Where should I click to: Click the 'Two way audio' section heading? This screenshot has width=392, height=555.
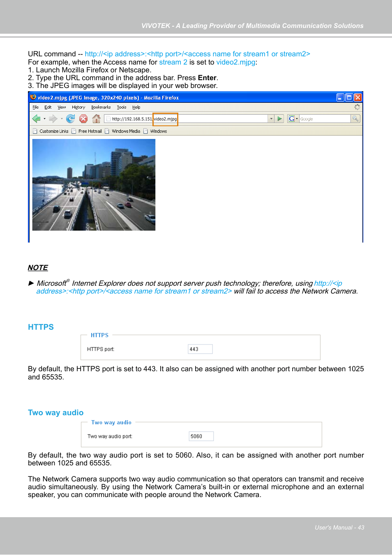coord(55,413)
